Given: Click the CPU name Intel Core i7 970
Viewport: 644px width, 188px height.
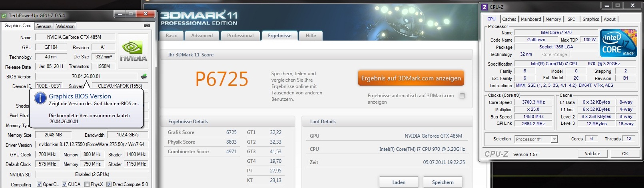Looking at the screenshot, I should [x=556, y=32].
